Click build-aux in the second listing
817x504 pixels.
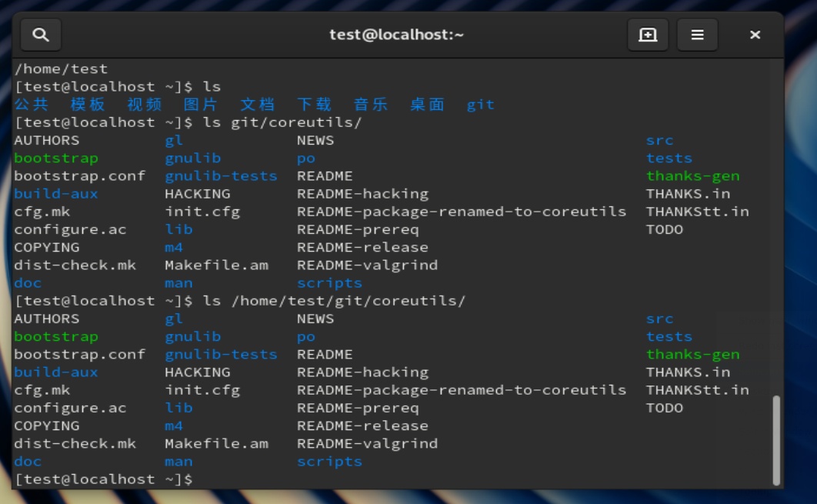(56, 372)
